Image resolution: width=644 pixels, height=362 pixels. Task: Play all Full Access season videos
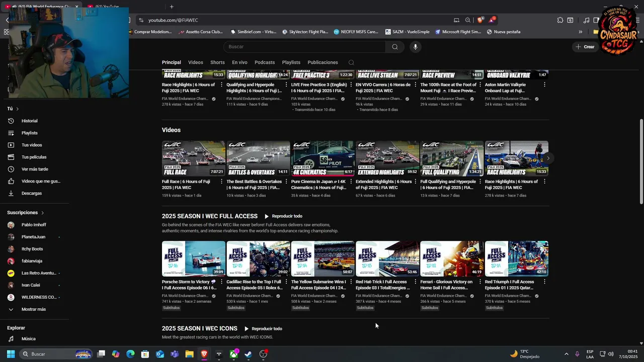[283, 216]
